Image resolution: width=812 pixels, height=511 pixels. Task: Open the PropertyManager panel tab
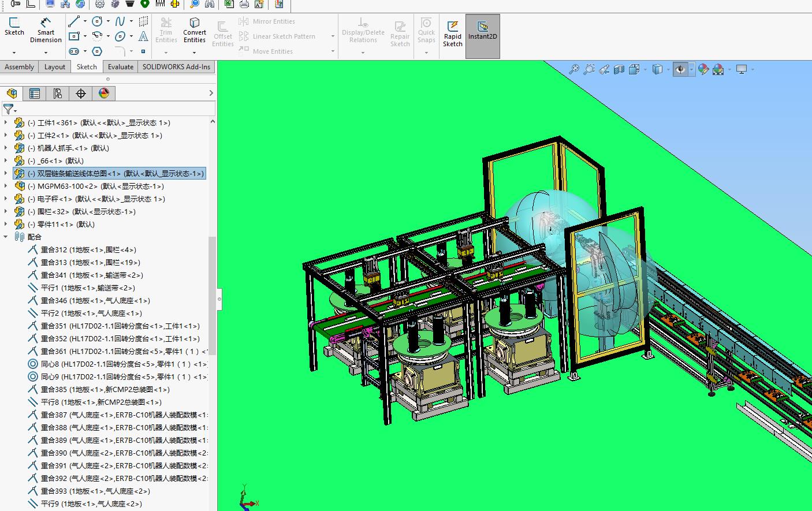click(35, 94)
